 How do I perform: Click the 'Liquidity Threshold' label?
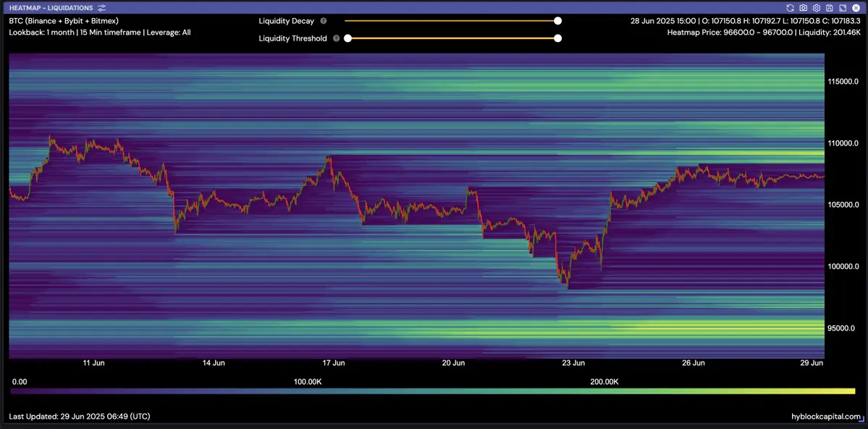point(293,38)
